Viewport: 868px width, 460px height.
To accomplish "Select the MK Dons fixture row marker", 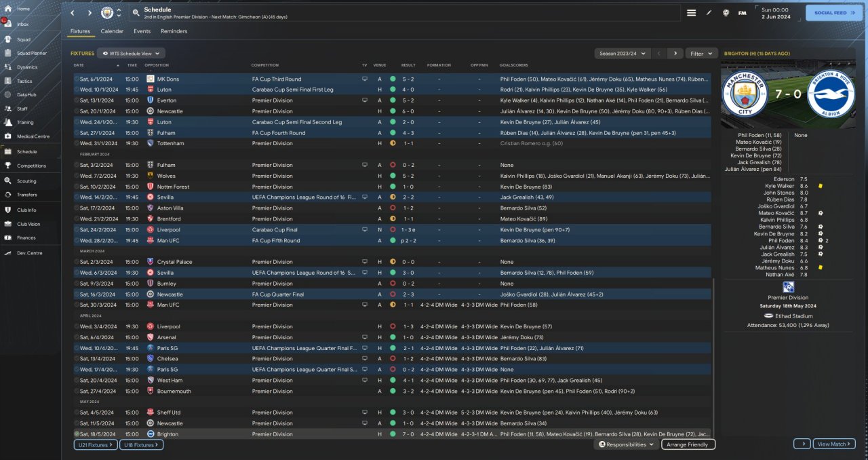I will click(x=77, y=79).
